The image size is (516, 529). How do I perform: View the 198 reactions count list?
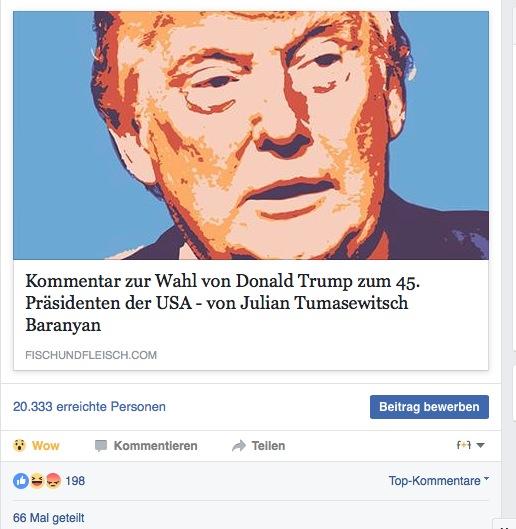coord(75,481)
